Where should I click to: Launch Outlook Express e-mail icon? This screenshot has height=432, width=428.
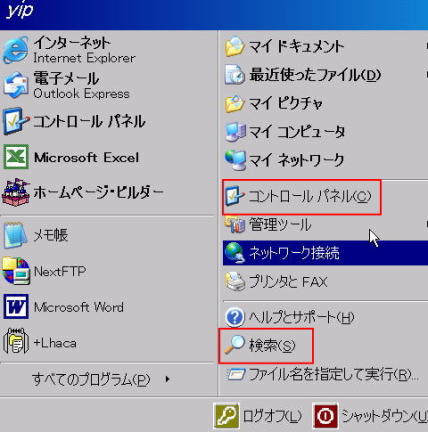click(x=16, y=85)
